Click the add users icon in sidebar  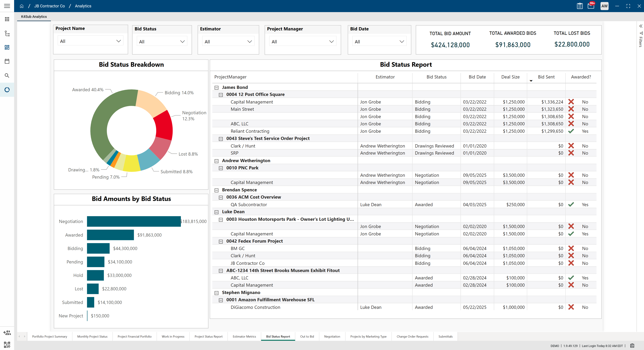click(7, 333)
